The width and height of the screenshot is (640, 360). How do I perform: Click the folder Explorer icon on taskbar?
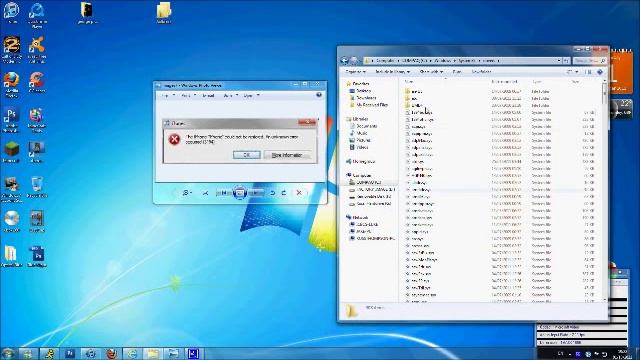pos(153,353)
